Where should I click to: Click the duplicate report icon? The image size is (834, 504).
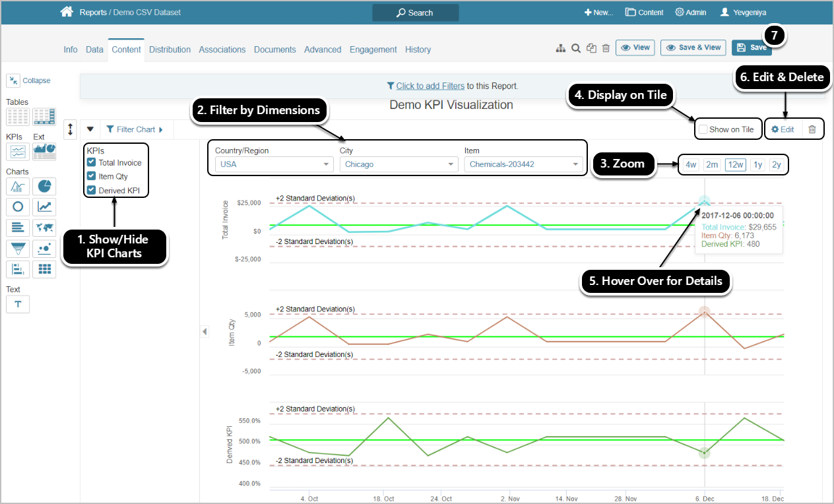[x=591, y=48]
